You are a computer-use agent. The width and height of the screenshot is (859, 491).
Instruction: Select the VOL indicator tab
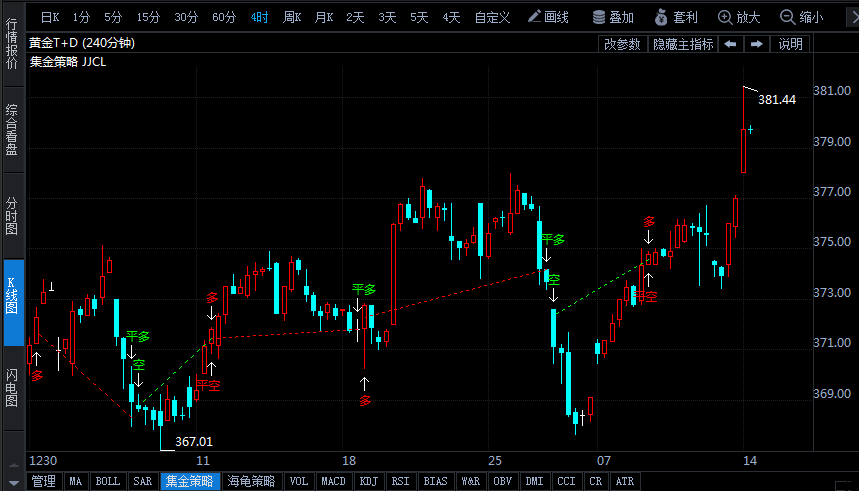pyautogui.click(x=299, y=481)
